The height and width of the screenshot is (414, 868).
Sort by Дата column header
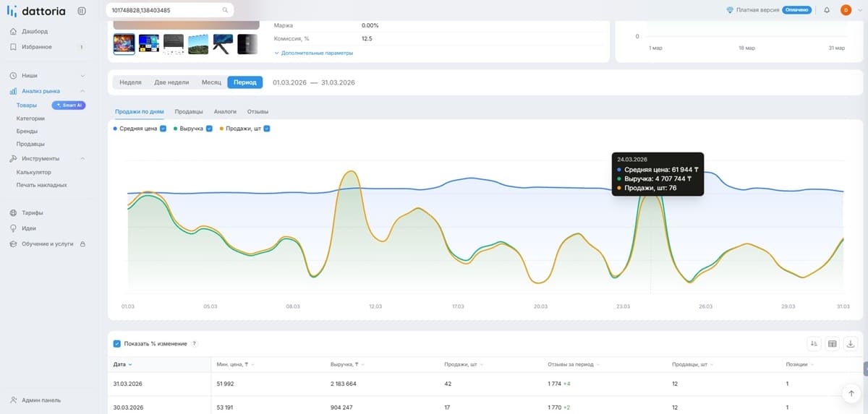coord(123,365)
